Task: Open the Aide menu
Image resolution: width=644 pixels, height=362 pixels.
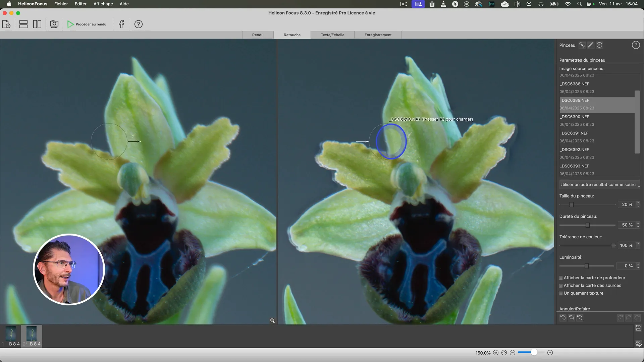Action: (x=124, y=4)
